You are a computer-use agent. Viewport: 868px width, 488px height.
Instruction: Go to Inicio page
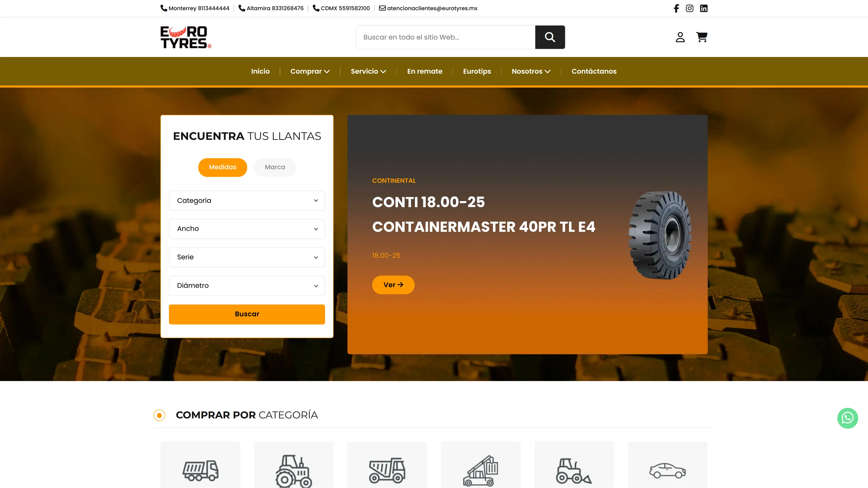(x=260, y=71)
